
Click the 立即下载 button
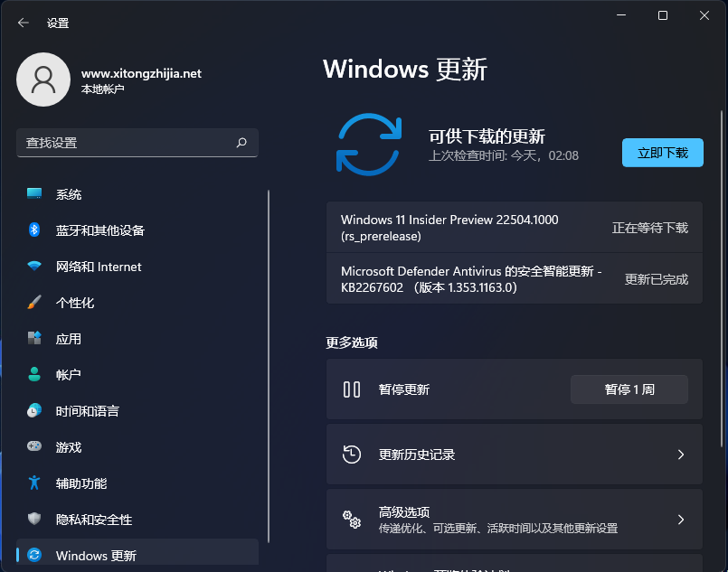pyautogui.click(x=663, y=153)
